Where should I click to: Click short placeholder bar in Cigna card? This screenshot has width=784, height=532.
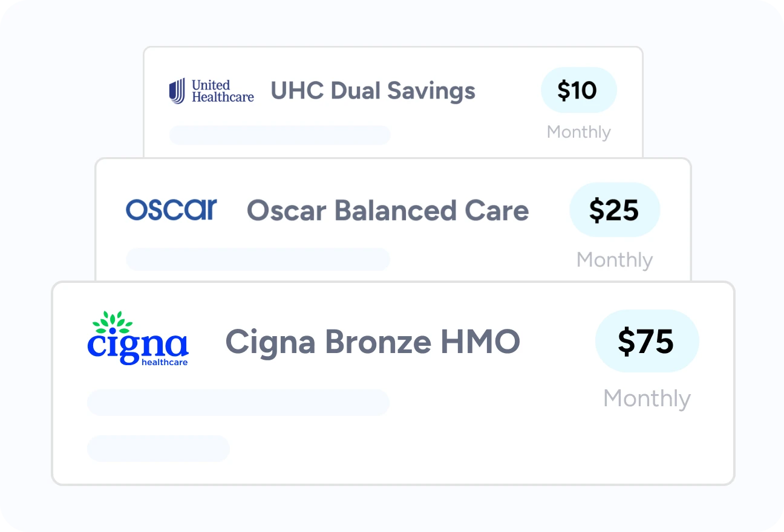[x=158, y=449]
